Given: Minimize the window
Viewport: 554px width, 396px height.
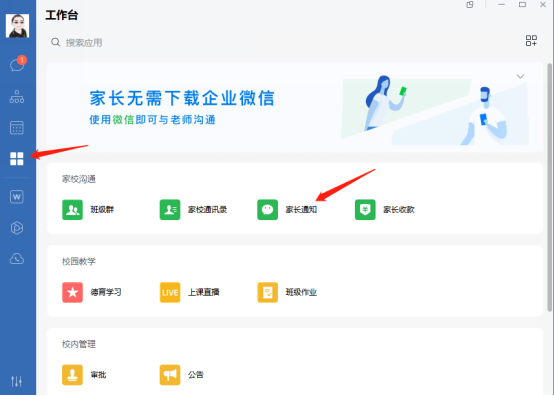Looking at the screenshot, I should coord(502,5).
